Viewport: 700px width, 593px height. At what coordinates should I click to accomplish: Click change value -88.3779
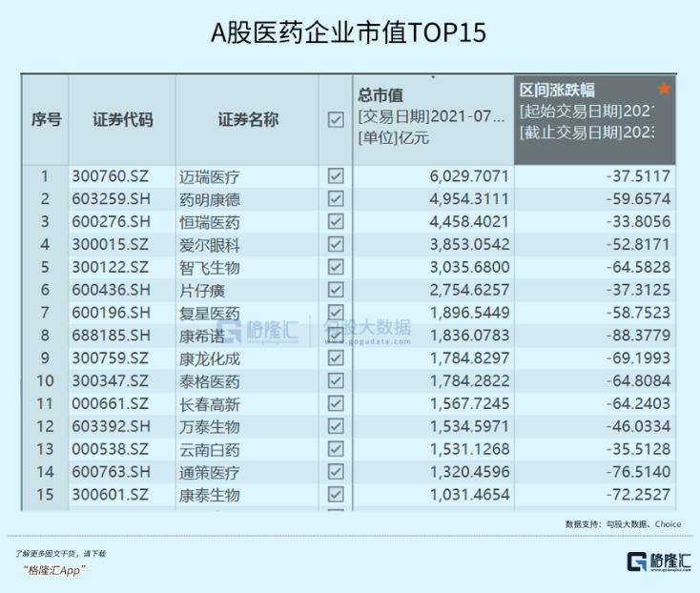click(x=638, y=336)
